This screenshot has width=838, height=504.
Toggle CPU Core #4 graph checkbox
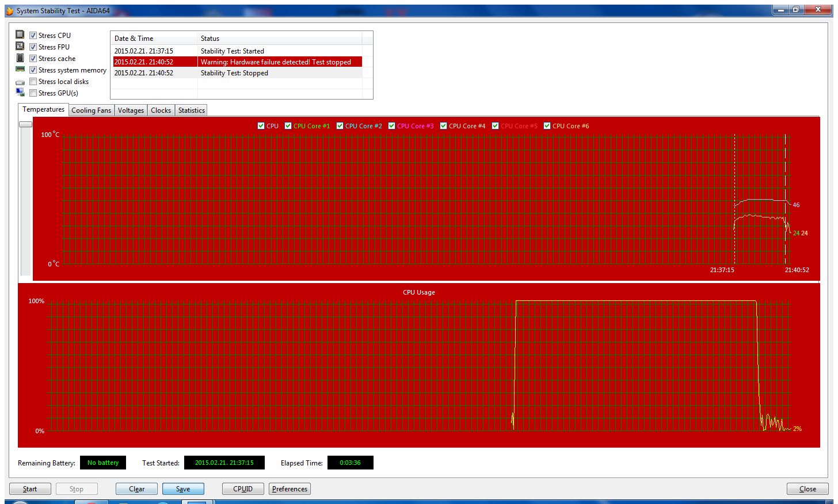pos(444,126)
